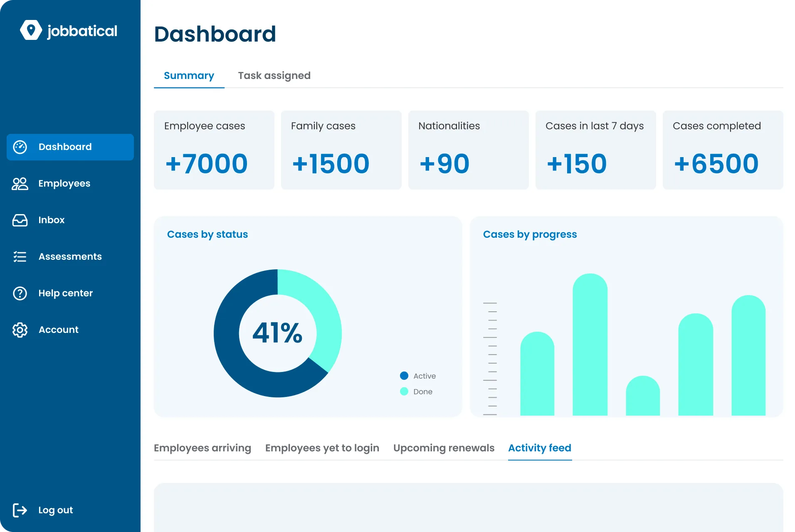The height and width of the screenshot is (532, 795).
Task: Select the Summary tab
Action: (189, 75)
